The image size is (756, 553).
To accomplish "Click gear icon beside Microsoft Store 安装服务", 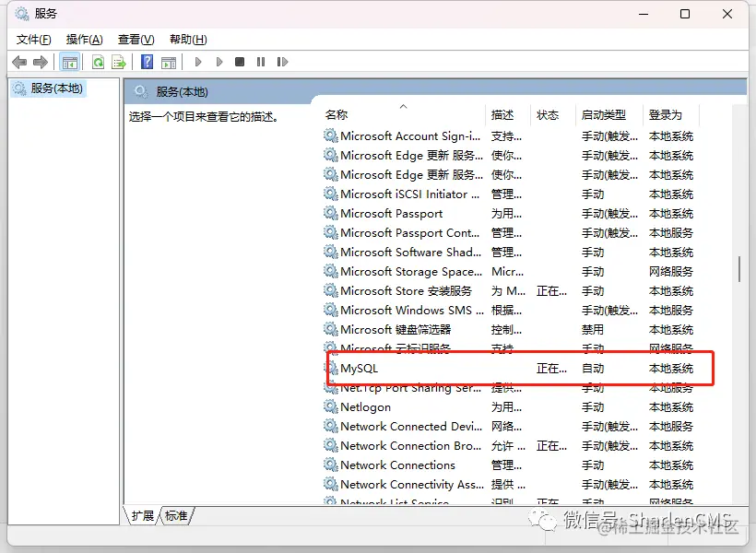I will (331, 290).
